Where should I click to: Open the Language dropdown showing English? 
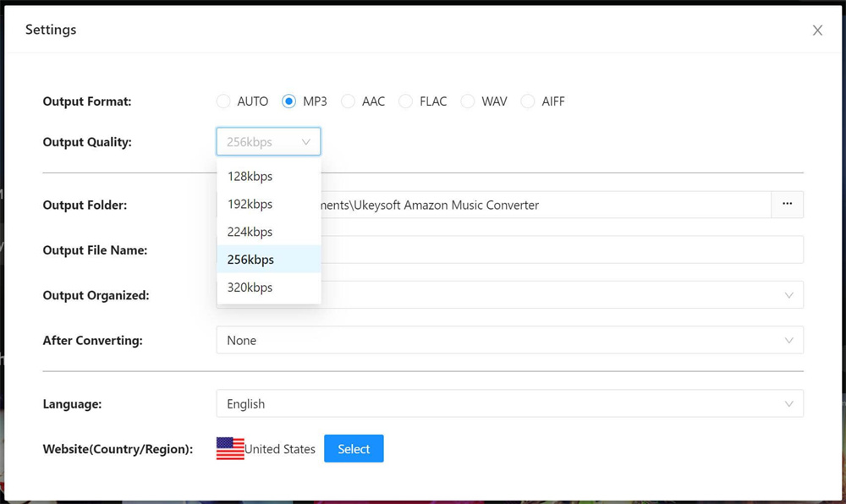tap(508, 403)
